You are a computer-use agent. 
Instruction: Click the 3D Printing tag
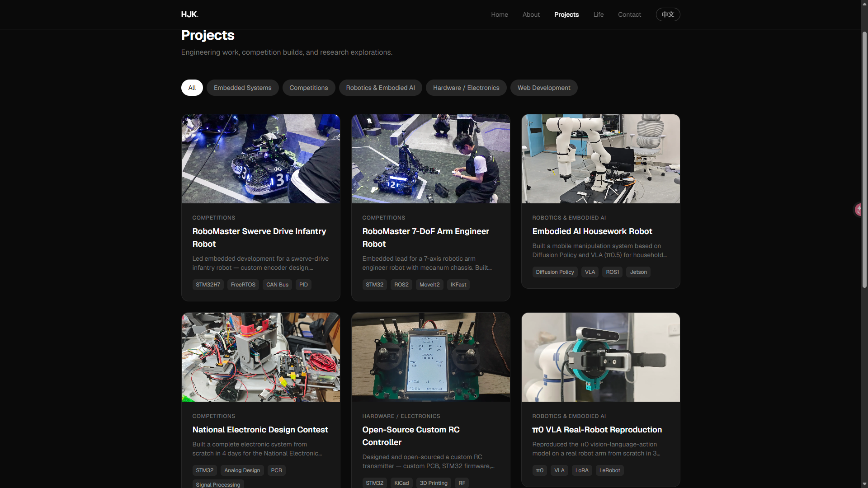click(434, 483)
